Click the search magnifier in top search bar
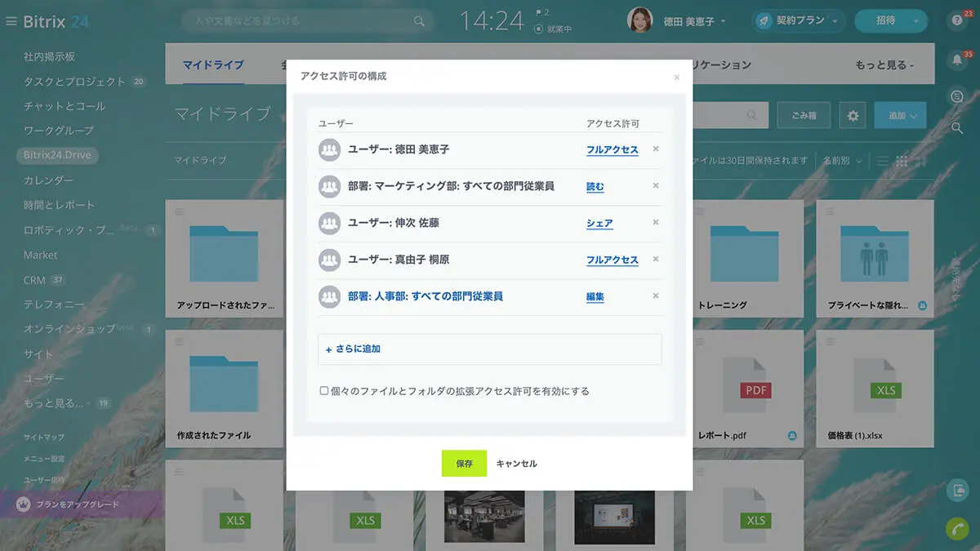Screen dimensions: 980x551 pos(419,21)
